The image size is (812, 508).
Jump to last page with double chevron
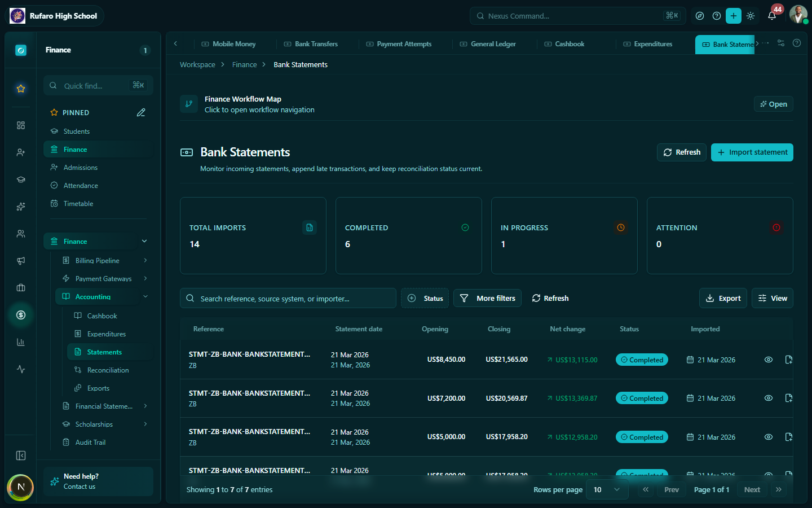(x=779, y=489)
